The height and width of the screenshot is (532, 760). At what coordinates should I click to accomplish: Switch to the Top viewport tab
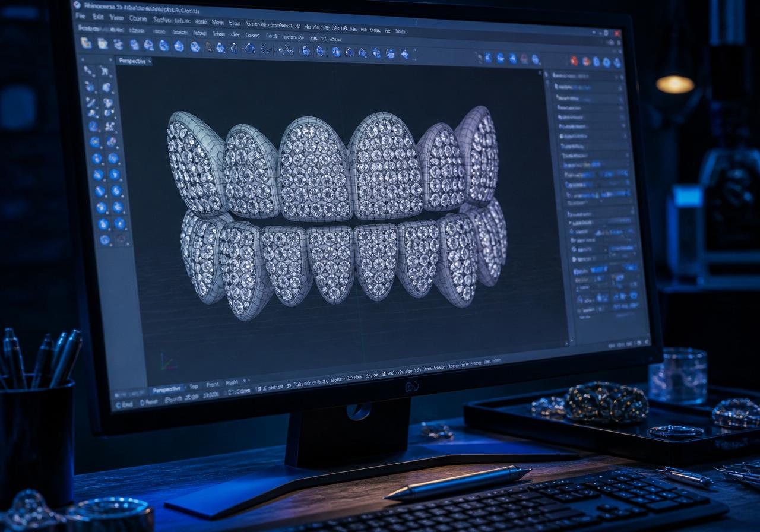coord(194,387)
